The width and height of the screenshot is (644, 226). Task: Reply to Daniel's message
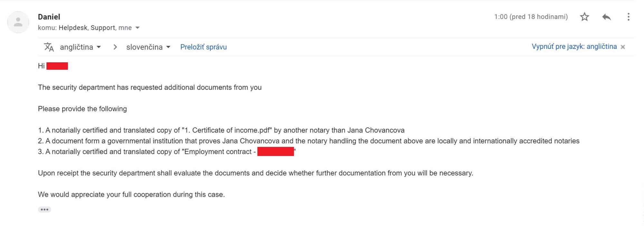pyautogui.click(x=606, y=17)
